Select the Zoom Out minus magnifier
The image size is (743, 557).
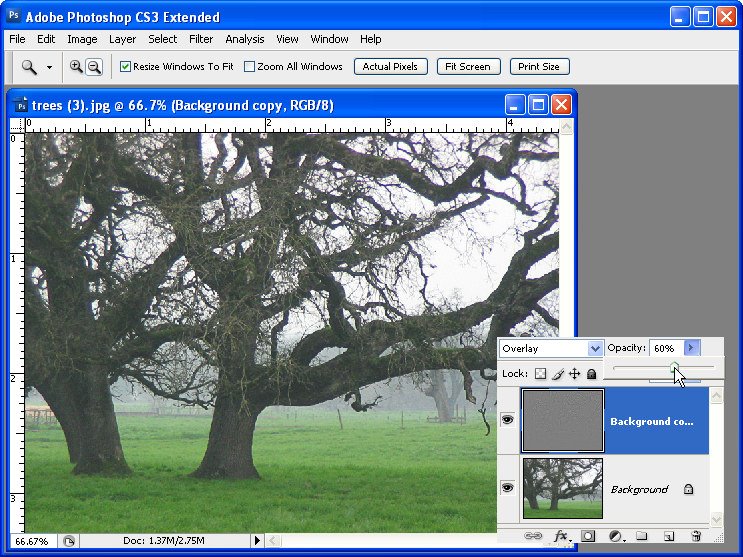point(94,67)
